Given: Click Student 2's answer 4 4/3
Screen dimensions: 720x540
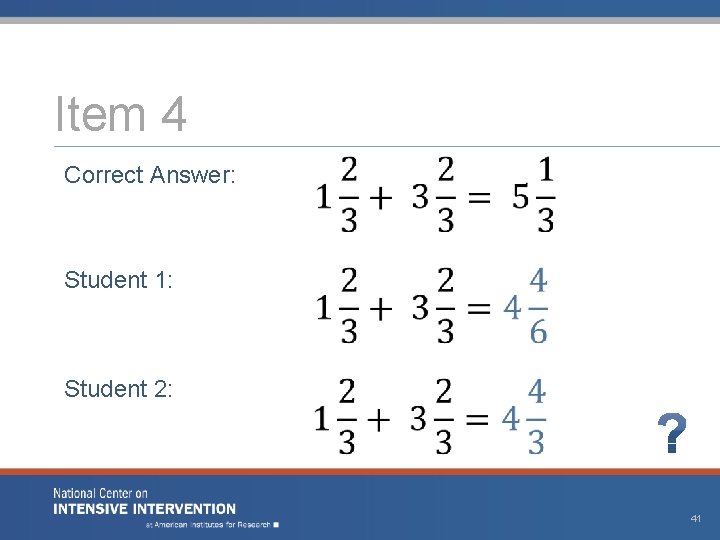Looking at the screenshot, I should (523, 417).
